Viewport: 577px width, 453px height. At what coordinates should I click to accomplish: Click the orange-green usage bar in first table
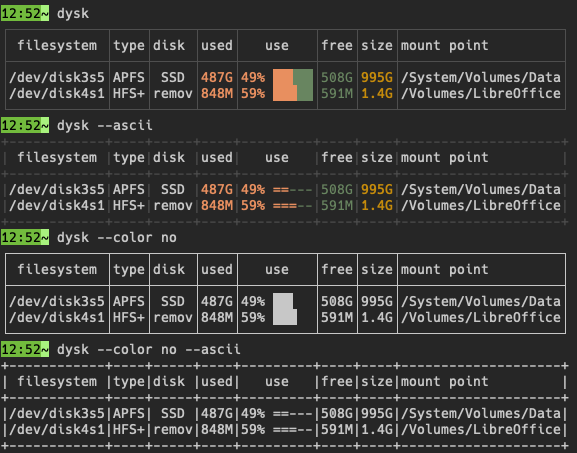(293, 85)
